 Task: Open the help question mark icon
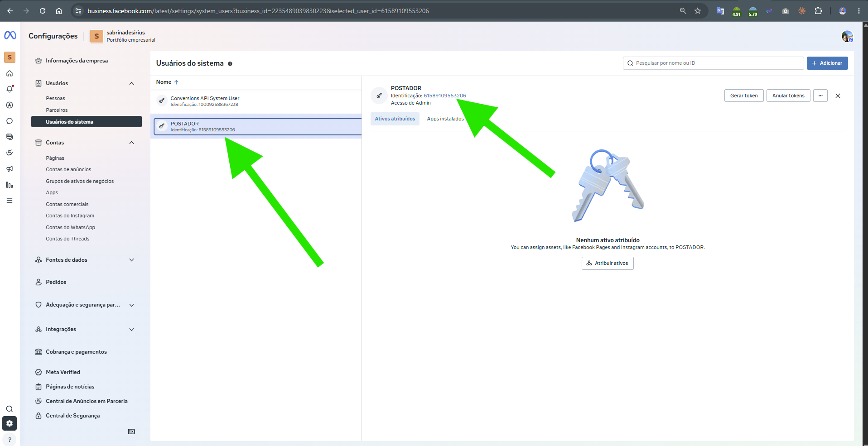(10, 440)
